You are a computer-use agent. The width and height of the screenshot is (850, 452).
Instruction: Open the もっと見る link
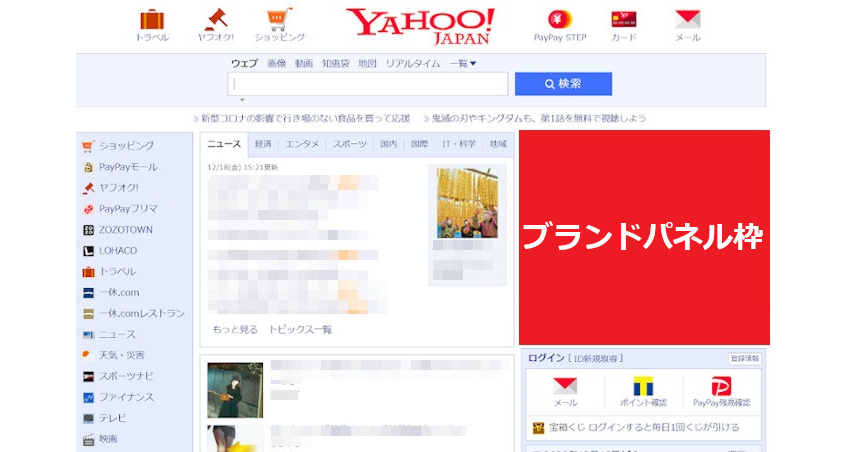click(235, 330)
